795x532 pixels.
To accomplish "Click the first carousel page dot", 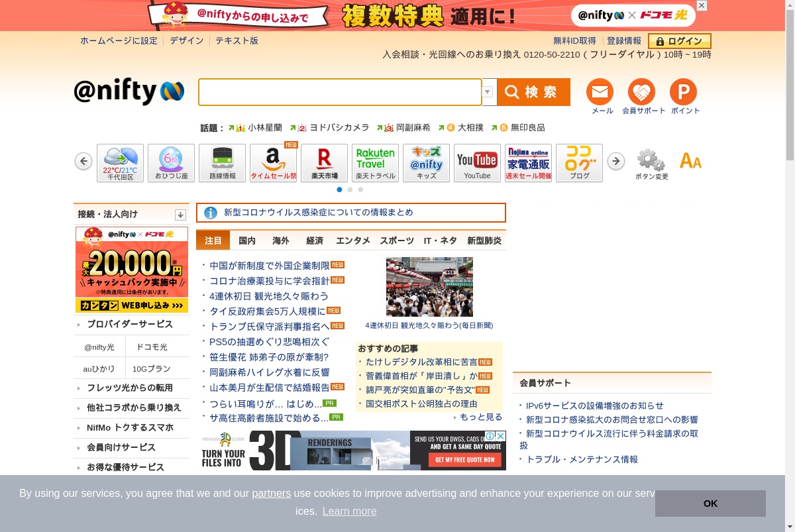I will click(340, 189).
